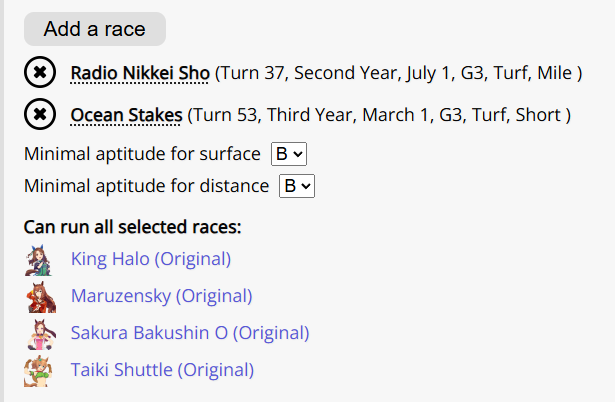Click the Minimal aptitude for surface label
The width and height of the screenshot is (615, 402).
[x=142, y=154]
